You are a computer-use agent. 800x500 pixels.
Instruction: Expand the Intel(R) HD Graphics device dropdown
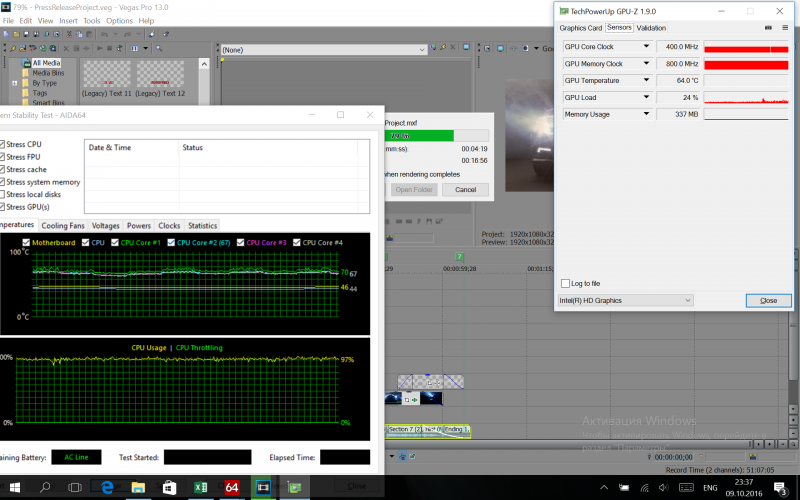tap(687, 300)
